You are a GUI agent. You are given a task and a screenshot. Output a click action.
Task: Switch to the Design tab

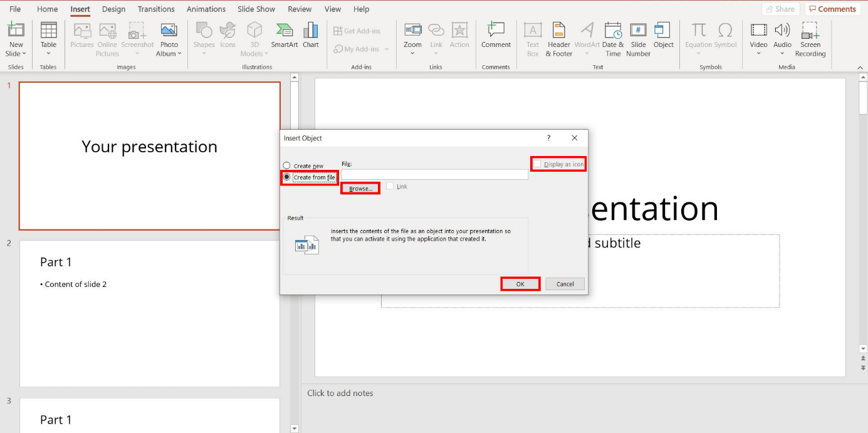[x=113, y=9]
